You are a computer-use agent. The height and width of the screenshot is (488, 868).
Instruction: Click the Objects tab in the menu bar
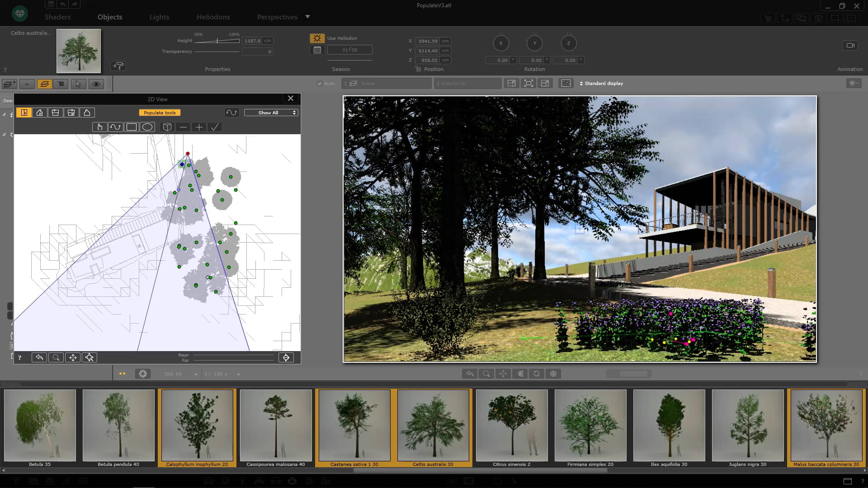pos(110,17)
